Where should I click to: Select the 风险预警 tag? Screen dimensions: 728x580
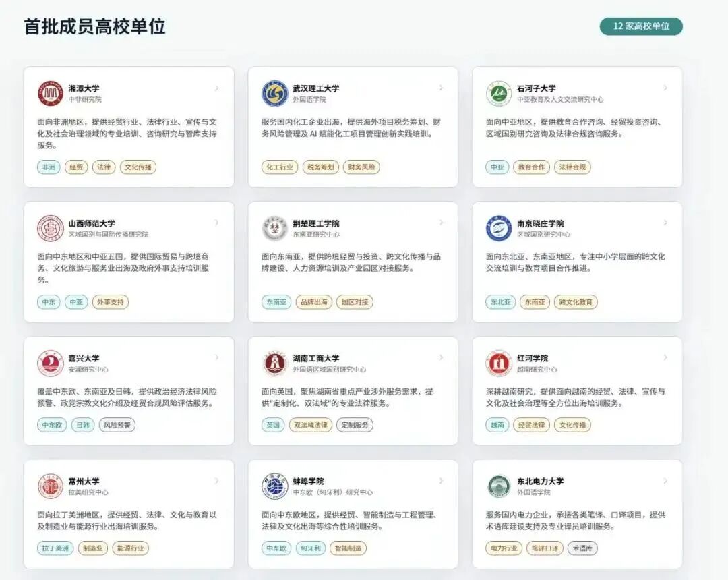(x=117, y=425)
